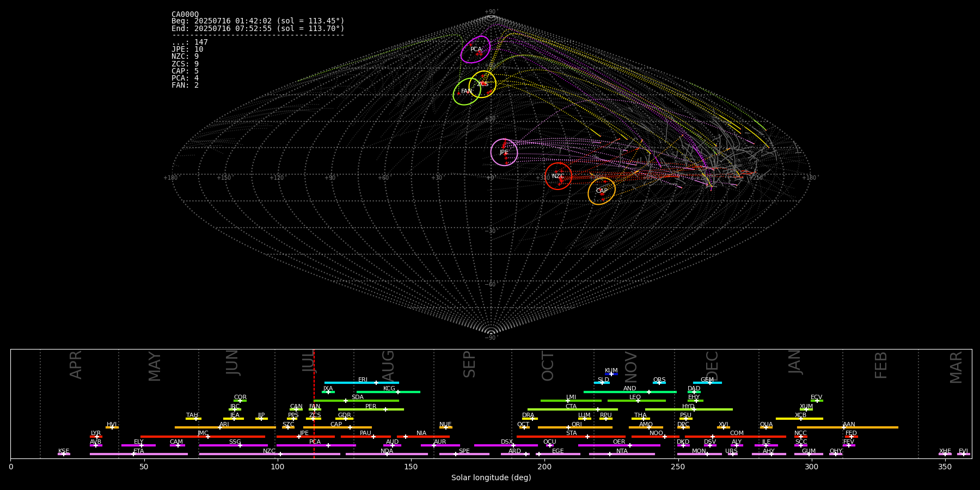
Task: Click the 'JPE: 10' count entry
Action: point(187,50)
